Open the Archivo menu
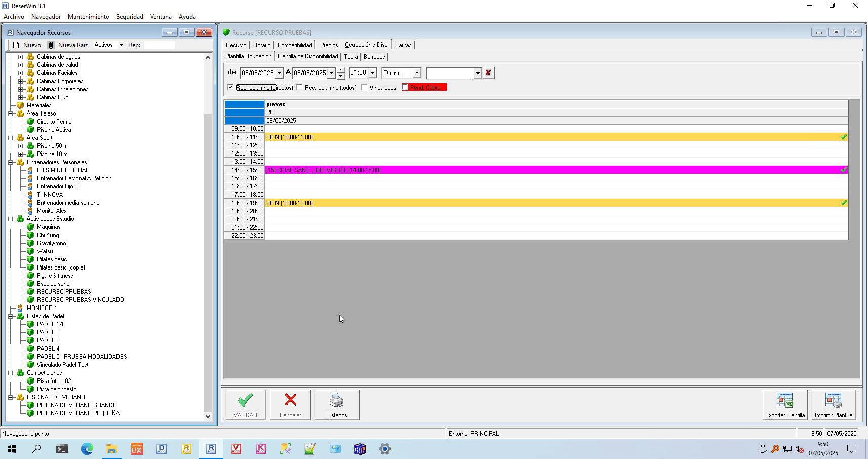 [x=14, y=17]
